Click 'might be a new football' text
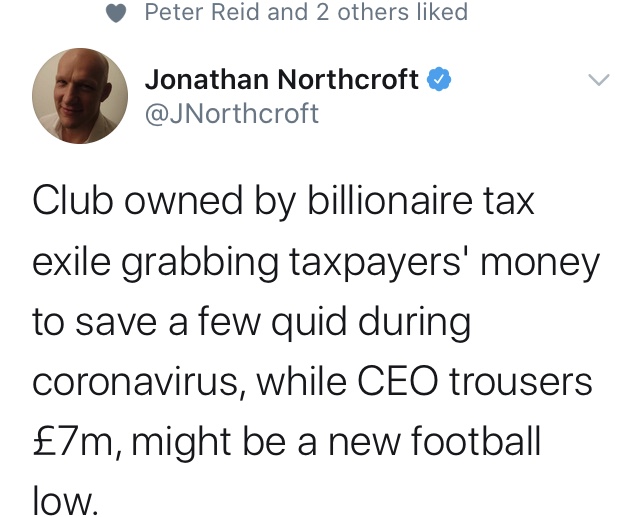640x517 pixels. [x=336, y=443]
